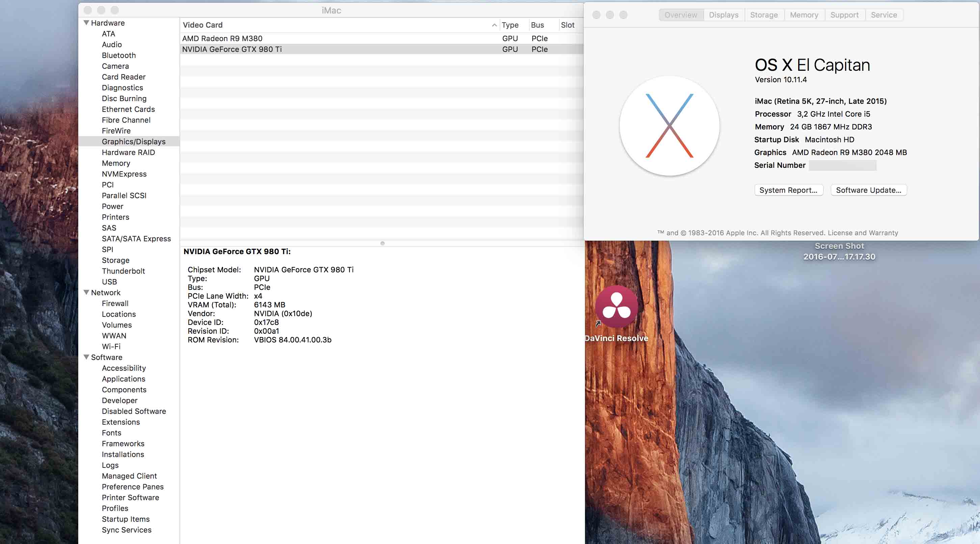Switch to the Displays tab
980x544 pixels.
point(724,15)
